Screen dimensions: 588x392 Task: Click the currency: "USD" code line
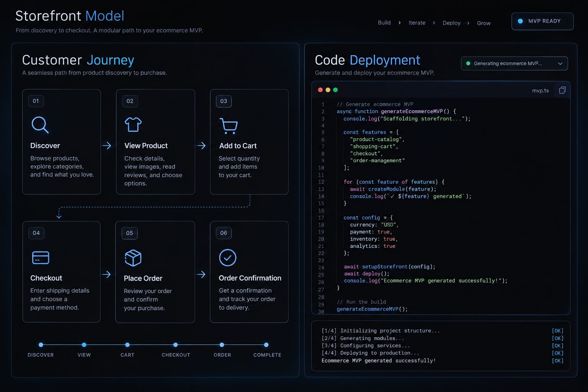coord(374,225)
